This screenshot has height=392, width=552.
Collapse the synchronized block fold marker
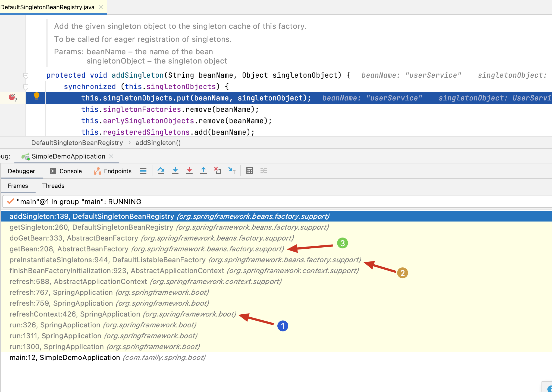[x=26, y=87]
